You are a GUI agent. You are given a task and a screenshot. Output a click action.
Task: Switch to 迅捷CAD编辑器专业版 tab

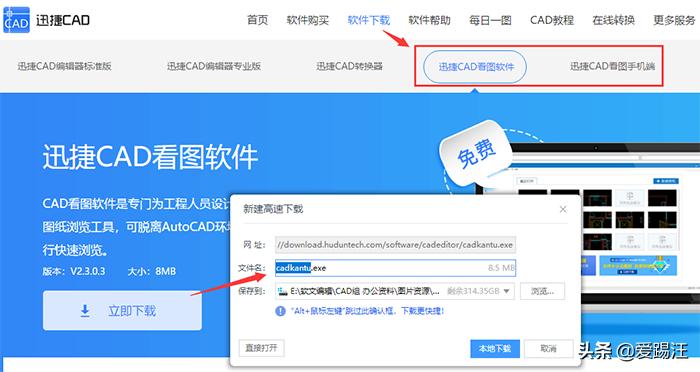click(x=214, y=66)
